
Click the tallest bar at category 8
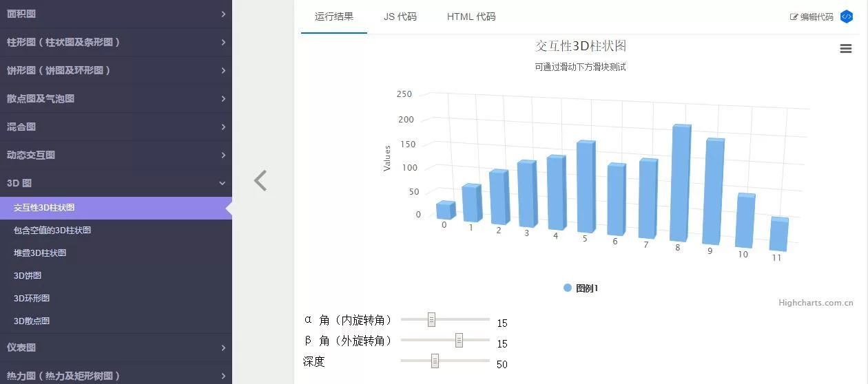point(679,184)
